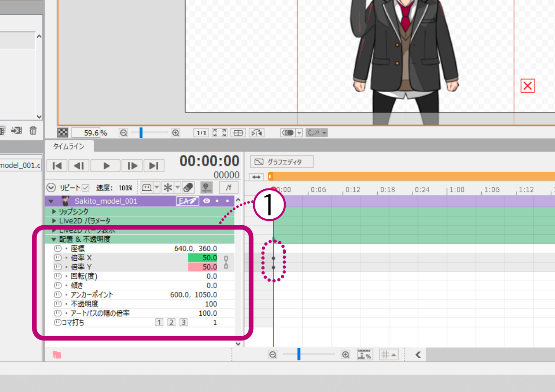The height and width of the screenshot is (392, 555).
Task: Click the canvas view toggle pill icon
Action: (x=288, y=133)
